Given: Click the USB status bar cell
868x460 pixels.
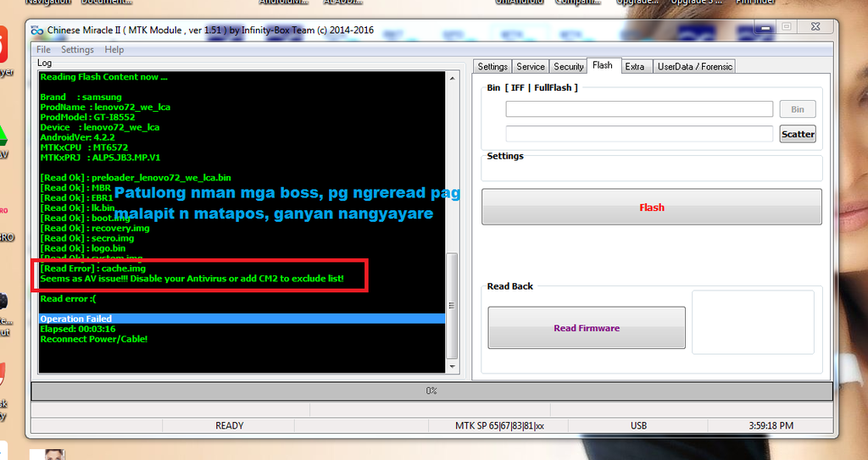Looking at the screenshot, I should [639, 425].
